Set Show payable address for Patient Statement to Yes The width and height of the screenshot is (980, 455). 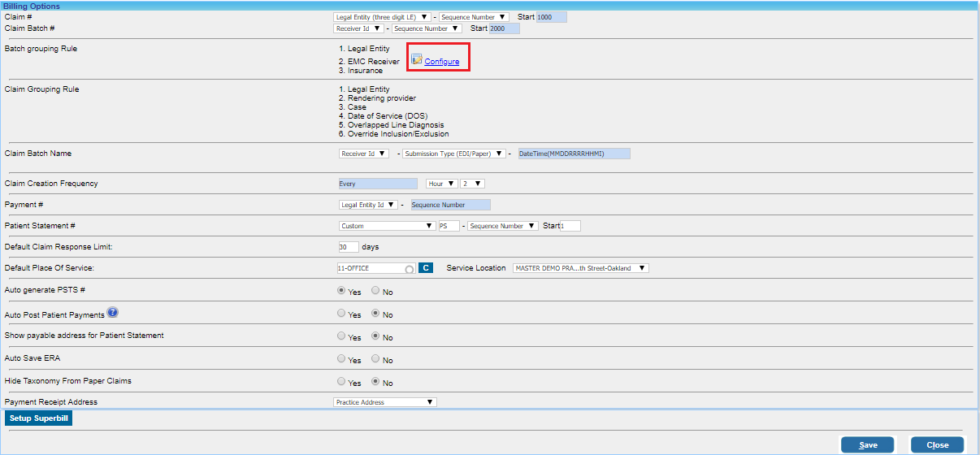(341, 336)
